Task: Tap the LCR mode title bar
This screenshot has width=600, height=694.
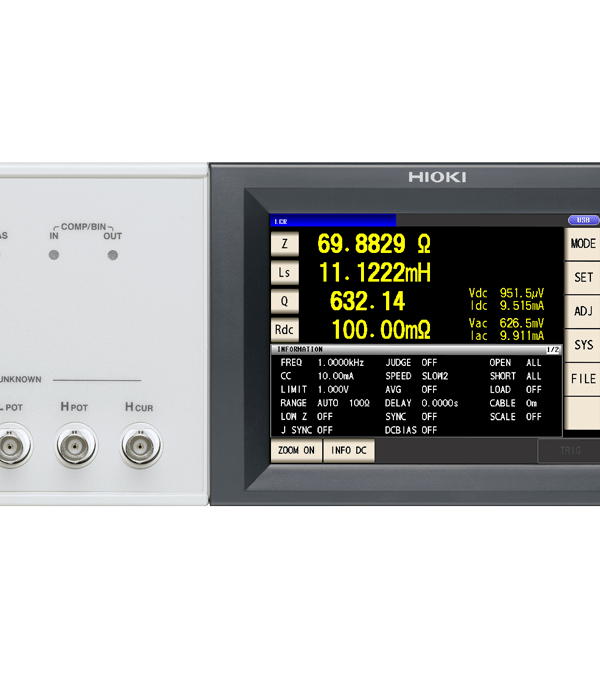Action: pyautogui.click(x=333, y=221)
